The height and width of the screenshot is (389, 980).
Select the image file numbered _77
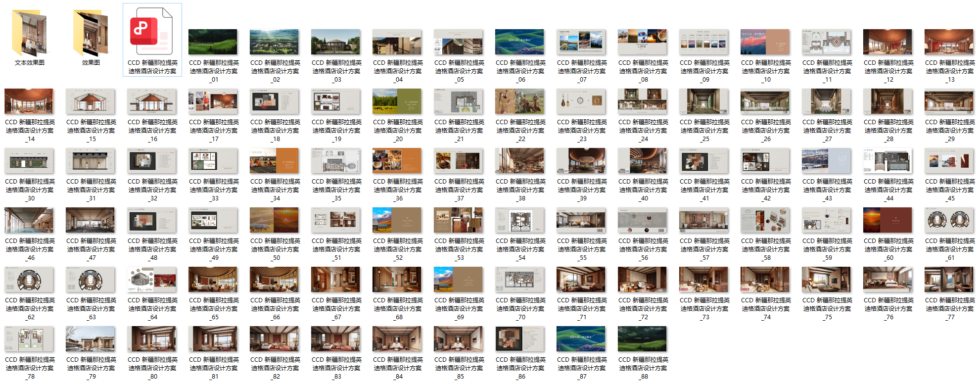click(x=949, y=279)
